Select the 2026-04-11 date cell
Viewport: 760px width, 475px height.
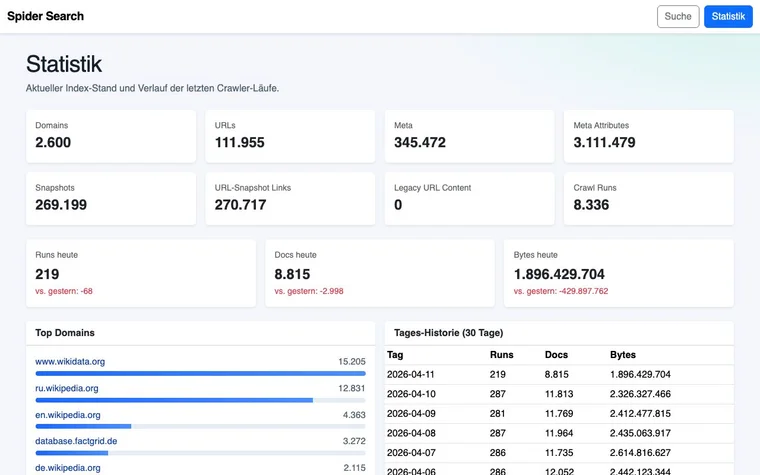click(x=411, y=375)
